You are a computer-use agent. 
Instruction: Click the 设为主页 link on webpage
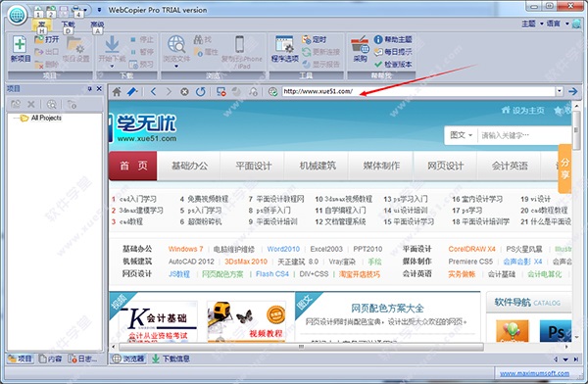[x=522, y=111]
